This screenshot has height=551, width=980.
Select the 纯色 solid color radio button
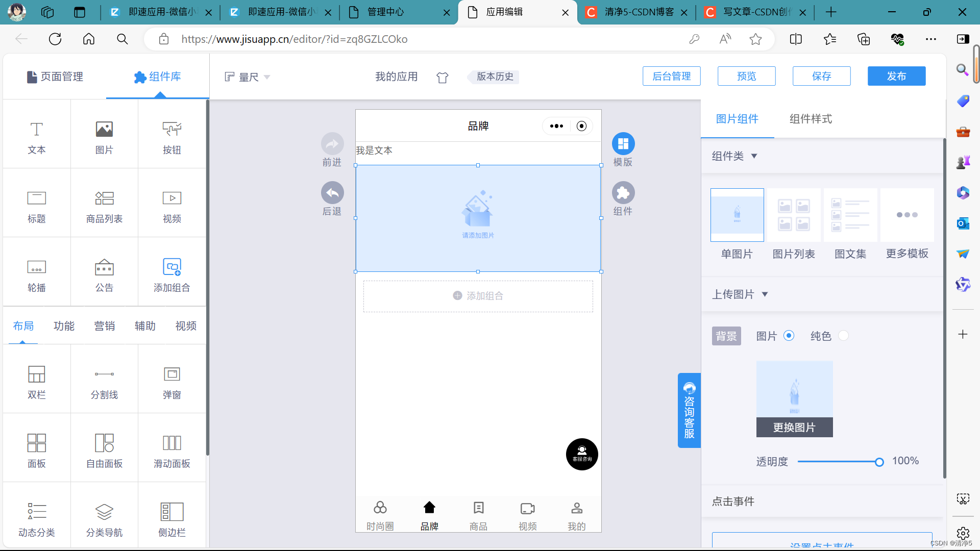pyautogui.click(x=843, y=336)
